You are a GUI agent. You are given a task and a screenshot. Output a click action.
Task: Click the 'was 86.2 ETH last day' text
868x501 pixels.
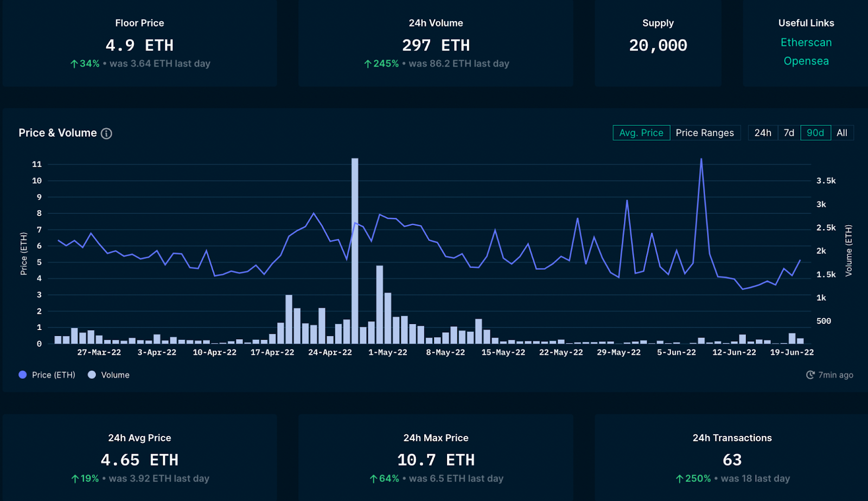459,64
